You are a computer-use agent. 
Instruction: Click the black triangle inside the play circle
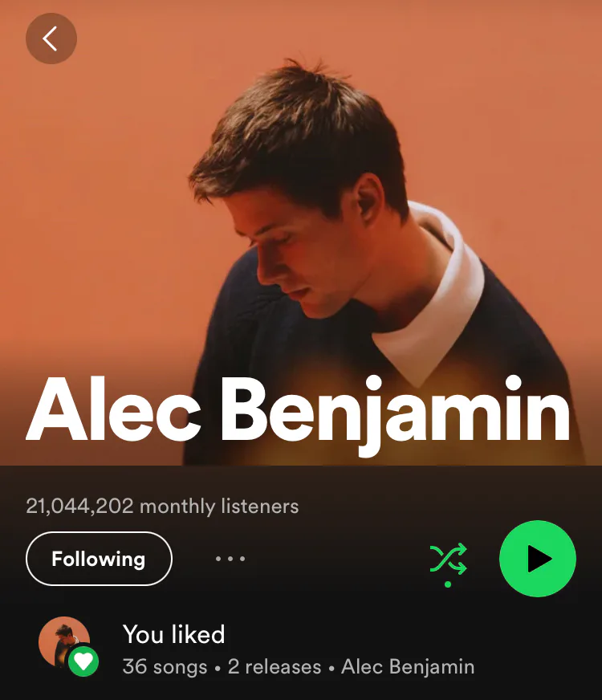(539, 559)
